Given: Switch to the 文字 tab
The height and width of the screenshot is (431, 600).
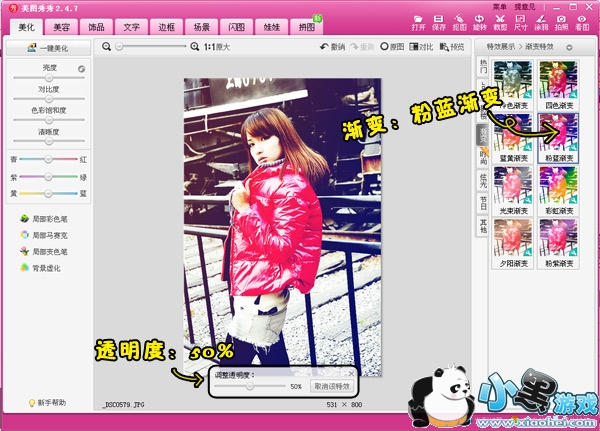Looking at the screenshot, I should [x=131, y=27].
